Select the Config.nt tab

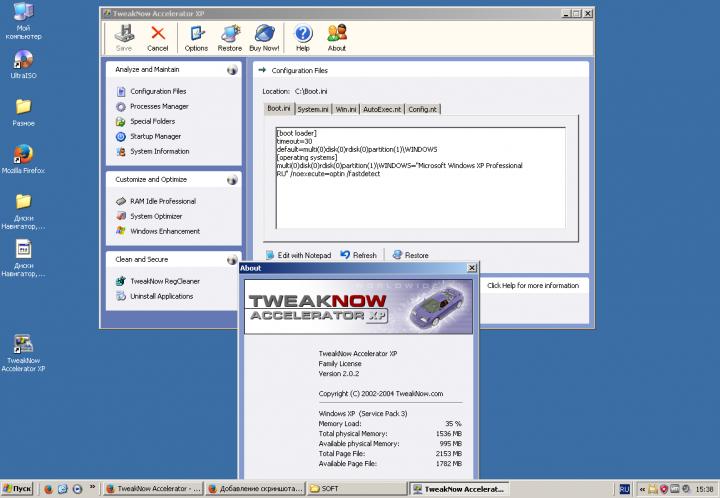[421, 108]
